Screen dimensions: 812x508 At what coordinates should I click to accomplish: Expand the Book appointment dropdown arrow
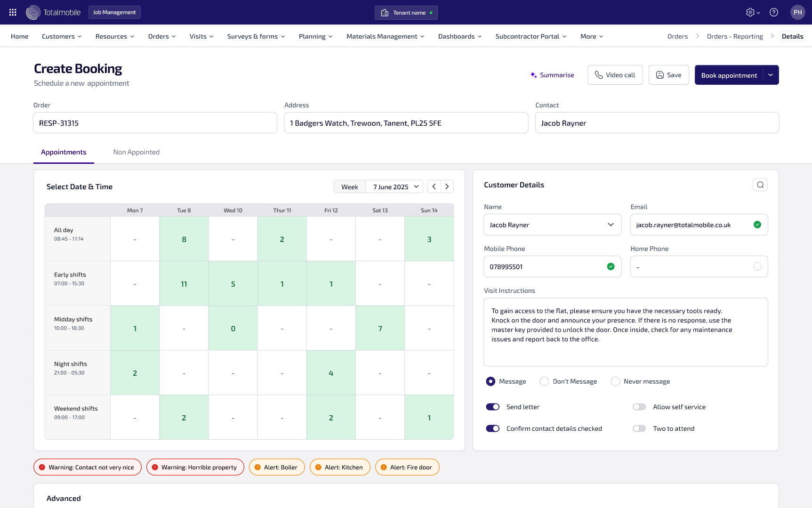pyautogui.click(x=771, y=75)
